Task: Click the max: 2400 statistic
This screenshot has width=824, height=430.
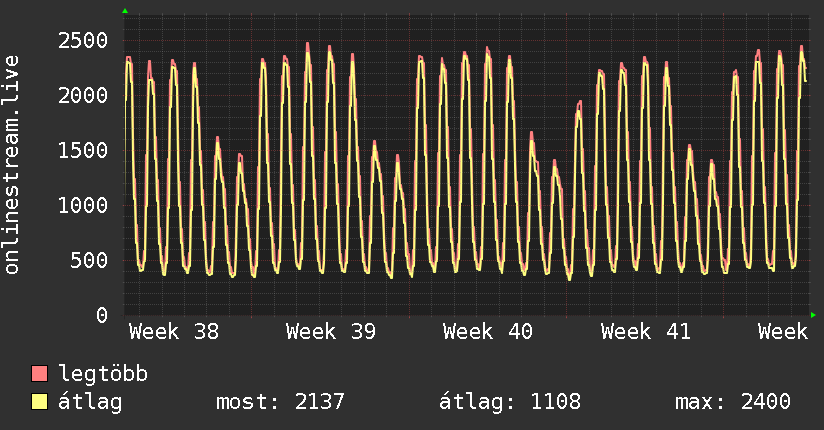Action: point(733,402)
